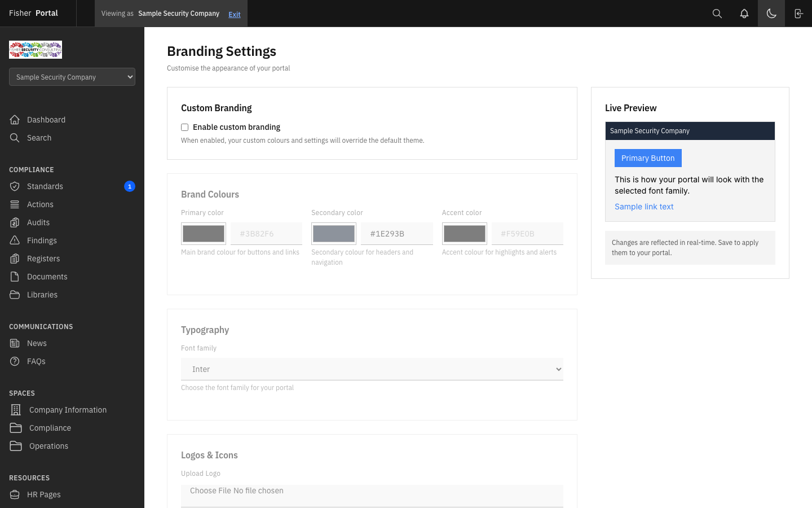Click the Registers icon in sidebar
This screenshot has height=508, width=812.
pyautogui.click(x=15, y=258)
